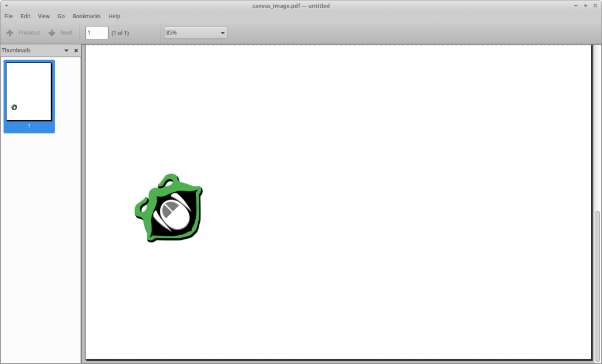The width and height of the screenshot is (602, 364).
Task: Click the '(1 of 1)' page count label
Action: click(x=120, y=33)
